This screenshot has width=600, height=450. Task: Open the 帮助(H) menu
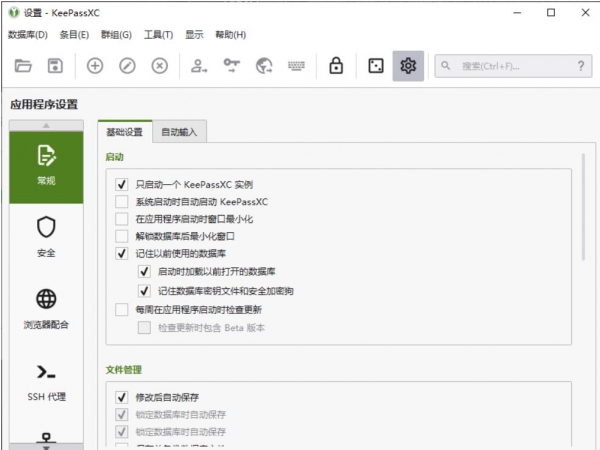(230, 35)
